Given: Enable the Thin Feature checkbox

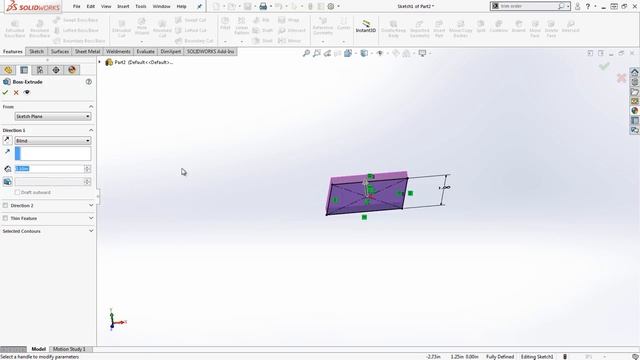Looking at the screenshot, I should pos(5,218).
